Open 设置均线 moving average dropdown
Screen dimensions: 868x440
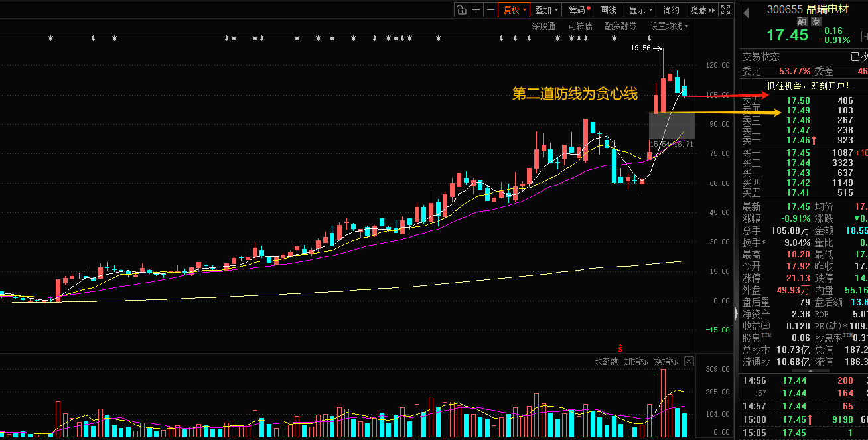(669, 27)
